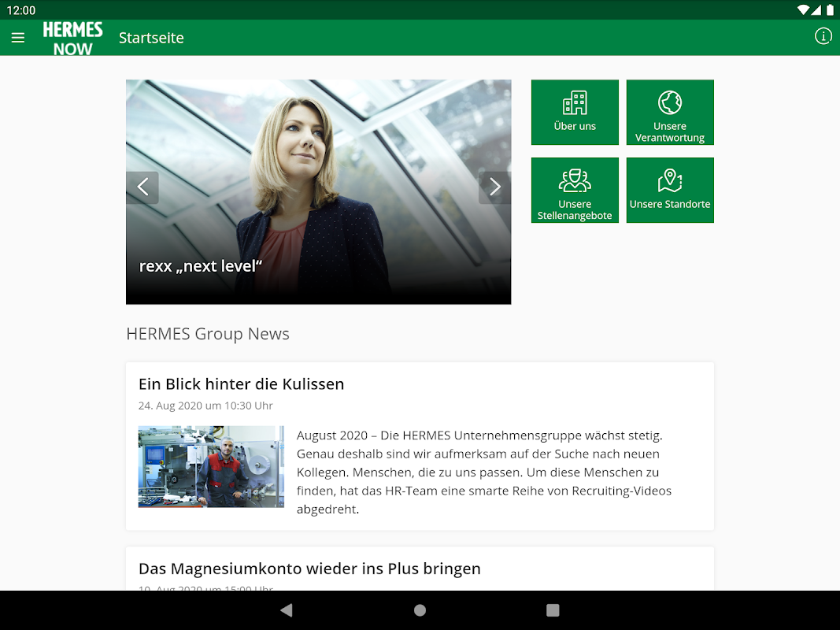840x630 pixels.
Task: Tap the Android back button
Action: [287, 610]
